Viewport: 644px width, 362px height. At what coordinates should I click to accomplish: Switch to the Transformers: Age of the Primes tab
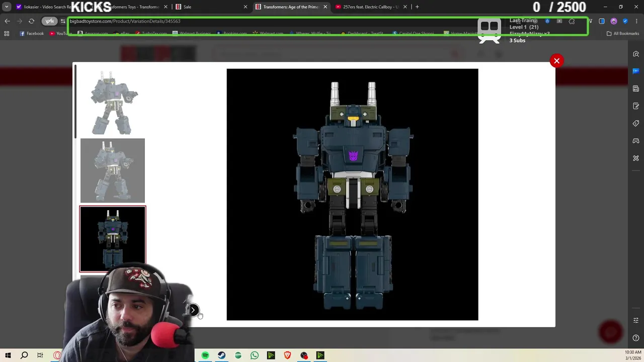pyautogui.click(x=291, y=7)
